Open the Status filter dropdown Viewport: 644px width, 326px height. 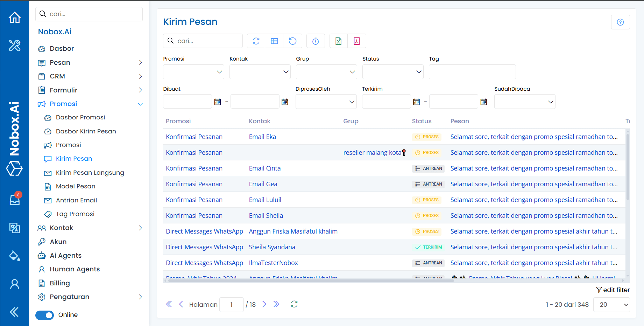click(393, 72)
